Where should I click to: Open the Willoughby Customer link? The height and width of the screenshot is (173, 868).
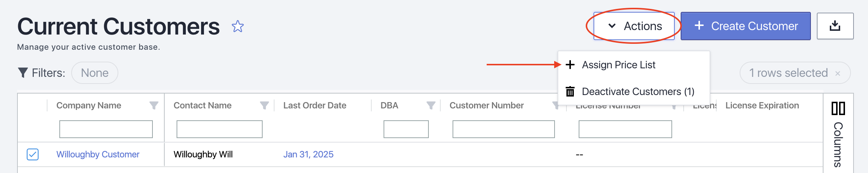click(x=98, y=154)
